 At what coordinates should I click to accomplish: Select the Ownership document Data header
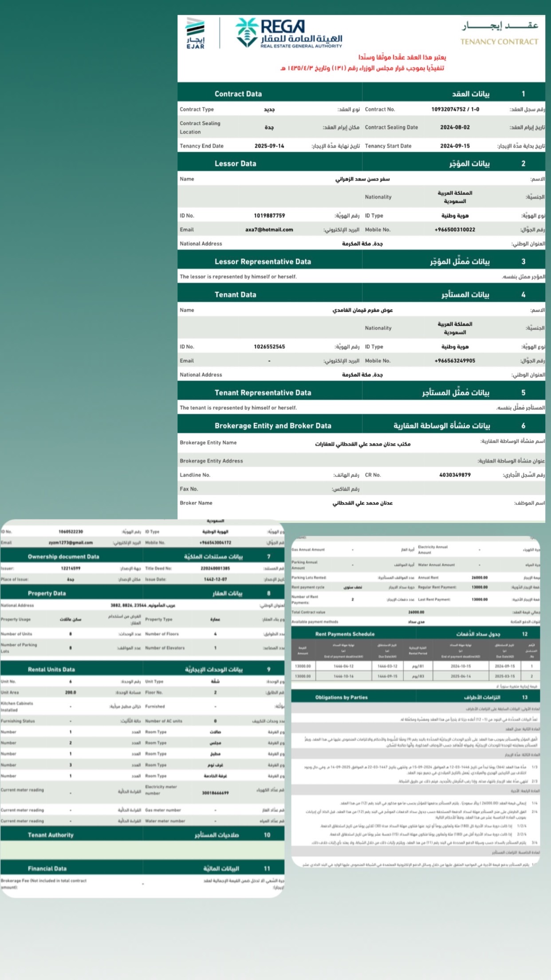click(x=63, y=557)
